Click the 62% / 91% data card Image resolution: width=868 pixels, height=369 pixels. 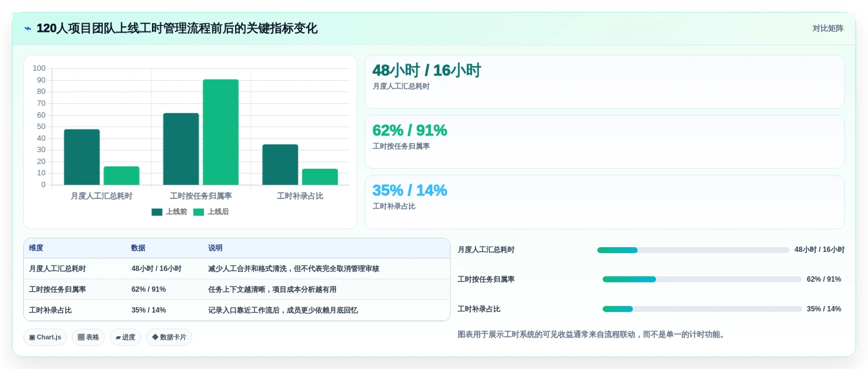pos(604,141)
